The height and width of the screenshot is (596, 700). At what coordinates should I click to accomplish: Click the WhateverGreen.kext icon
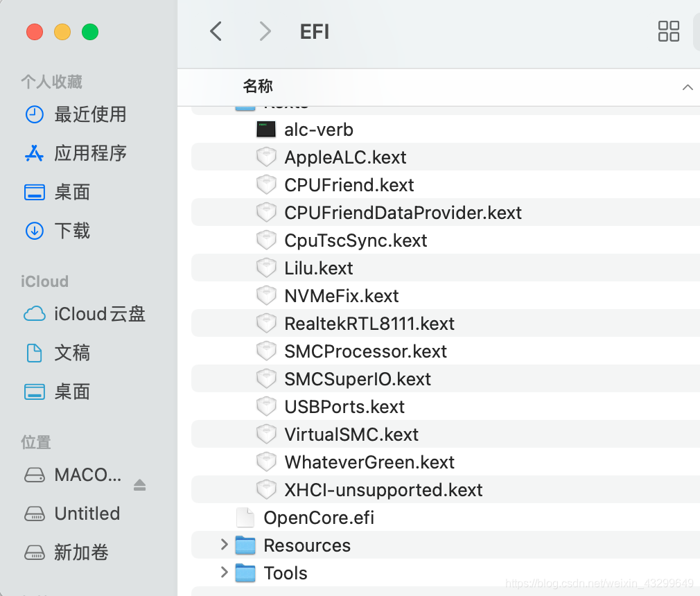tap(266, 462)
